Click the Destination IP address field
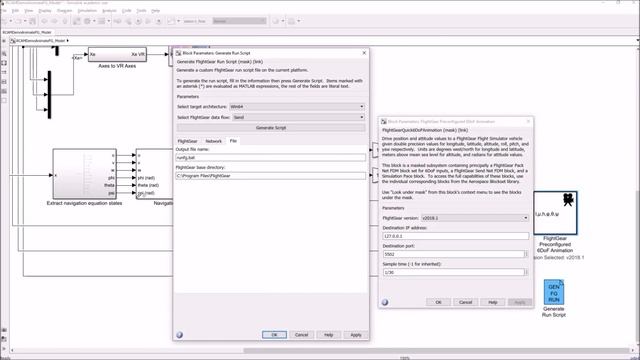This screenshot has height=360, width=640. (x=456, y=236)
